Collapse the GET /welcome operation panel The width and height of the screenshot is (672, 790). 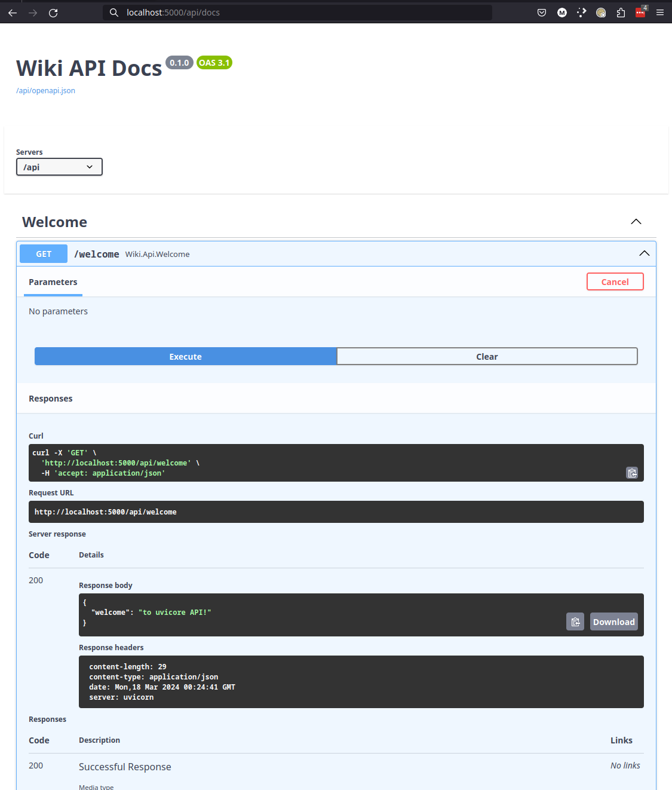click(644, 253)
